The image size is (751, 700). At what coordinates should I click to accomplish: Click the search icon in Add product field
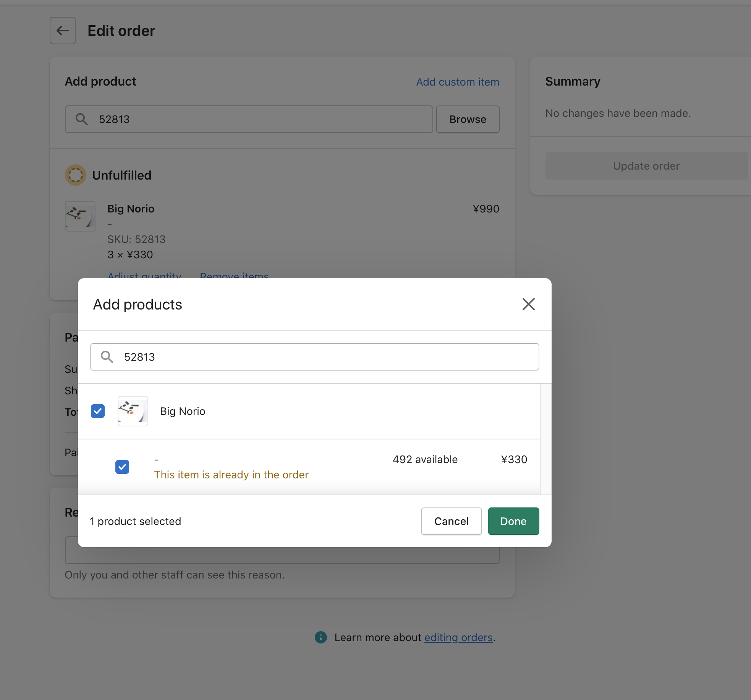(x=81, y=119)
